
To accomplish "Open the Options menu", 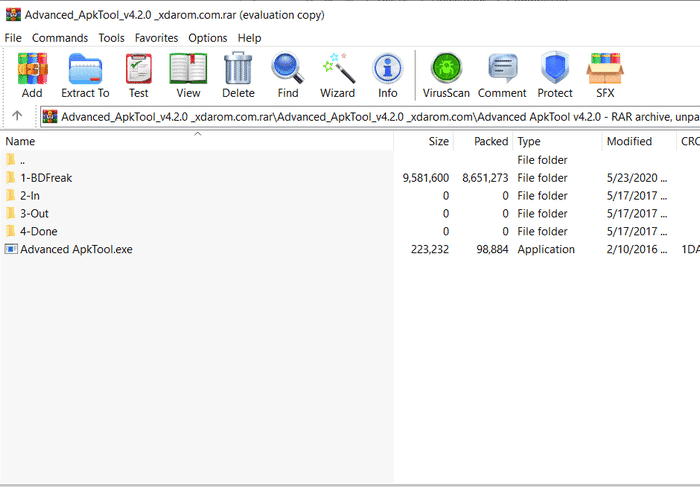I will [208, 38].
